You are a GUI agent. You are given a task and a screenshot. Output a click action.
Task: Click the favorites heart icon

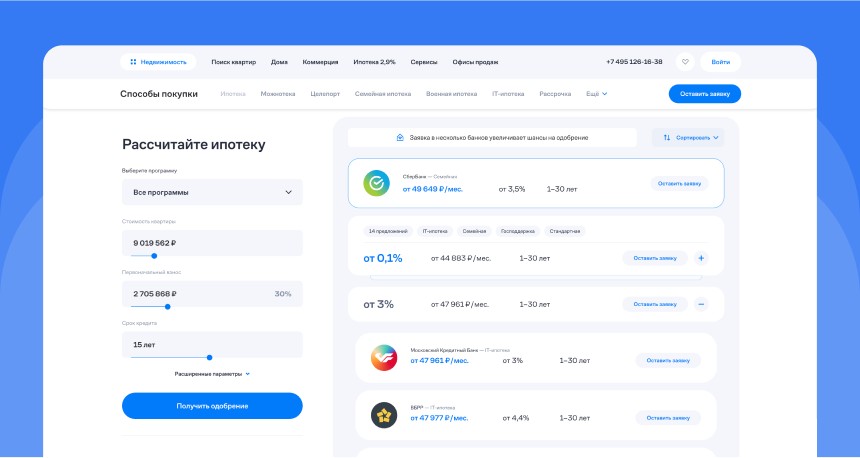(685, 62)
